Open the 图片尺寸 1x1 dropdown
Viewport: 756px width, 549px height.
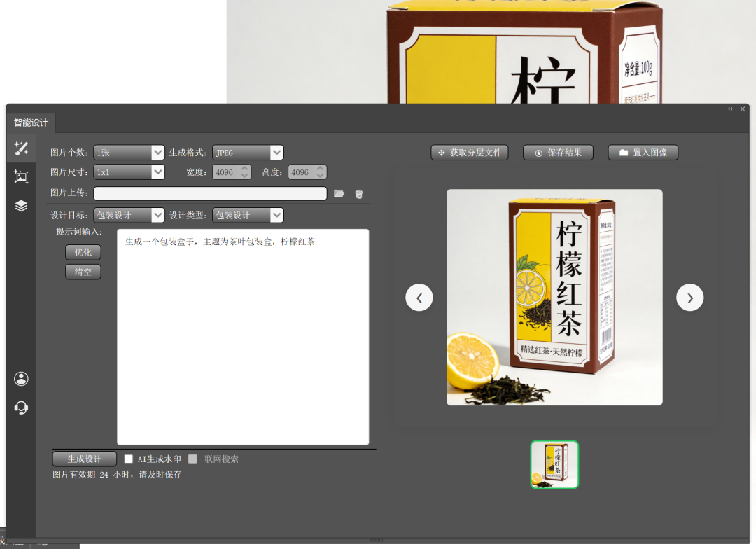coord(129,172)
